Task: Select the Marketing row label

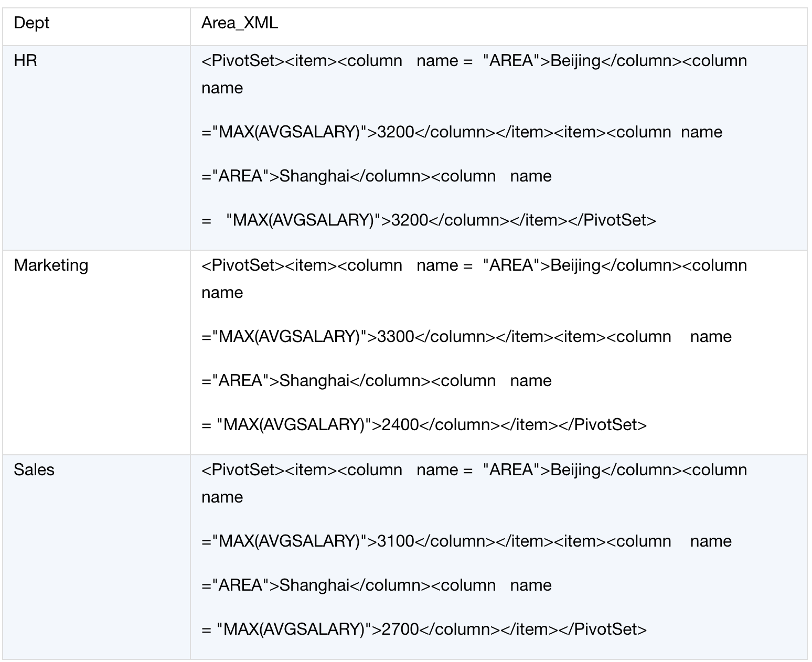Action: [51, 265]
